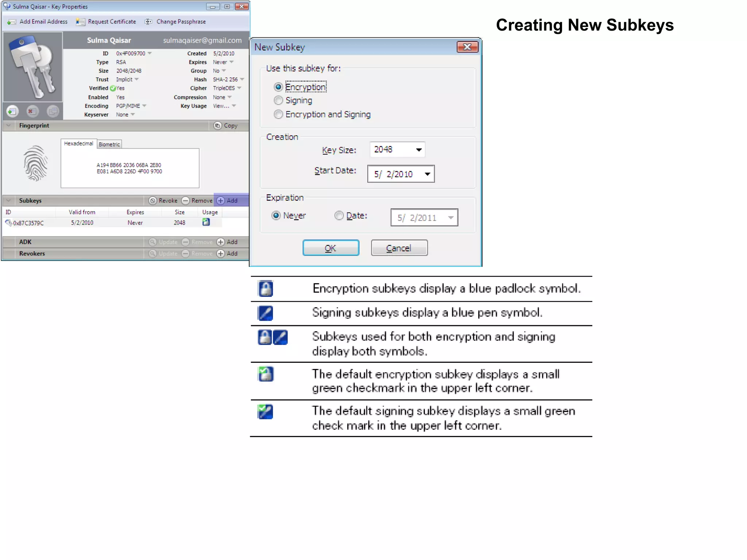
Task: Close the New Subkey dialog
Action: [x=467, y=47]
